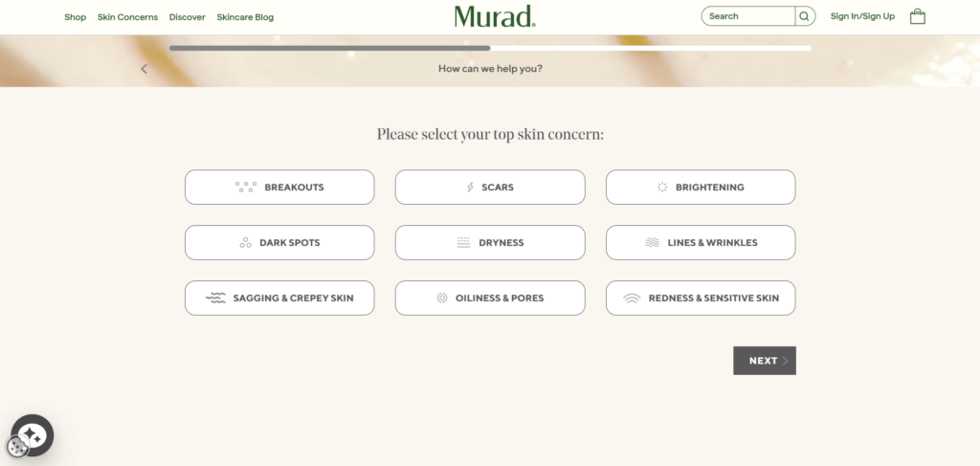This screenshot has height=466, width=980.
Task: Open the shopping bag icon
Action: point(917,16)
